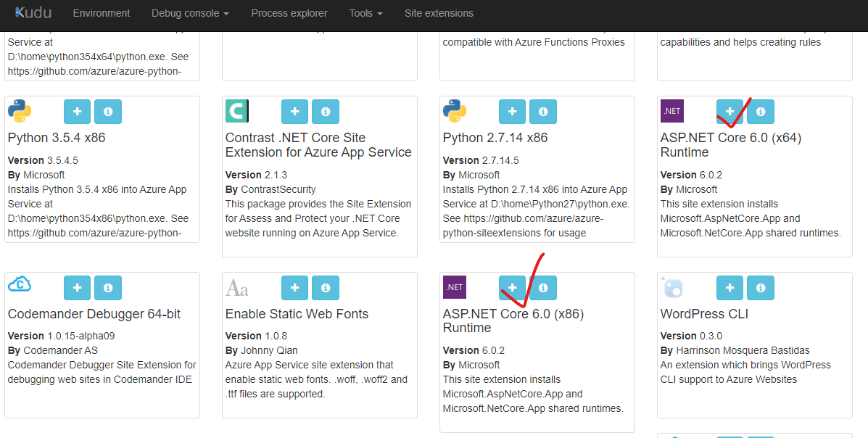868x438 pixels.
Task: Select the Python 3.5.4 x86 title
Action: coord(57,138)
